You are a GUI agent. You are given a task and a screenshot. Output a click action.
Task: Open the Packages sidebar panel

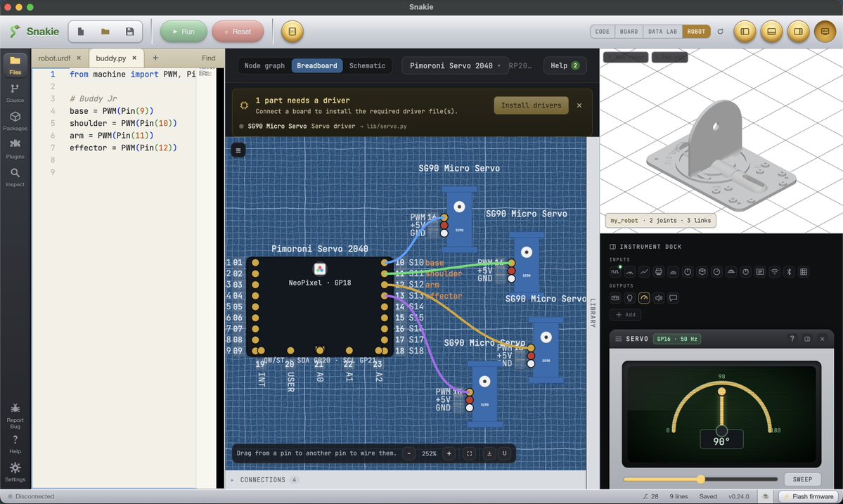[x=15, y=121]
